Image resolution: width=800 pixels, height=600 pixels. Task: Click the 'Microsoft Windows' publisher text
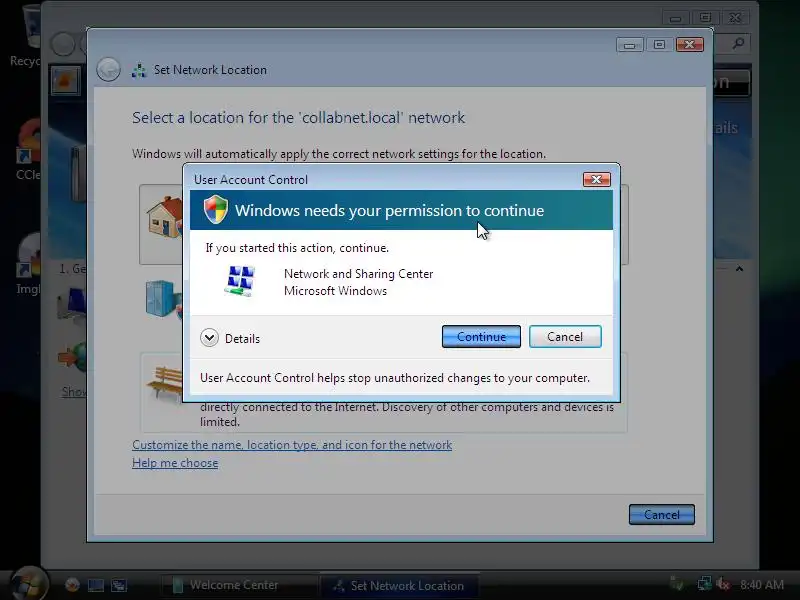(335, 291)
